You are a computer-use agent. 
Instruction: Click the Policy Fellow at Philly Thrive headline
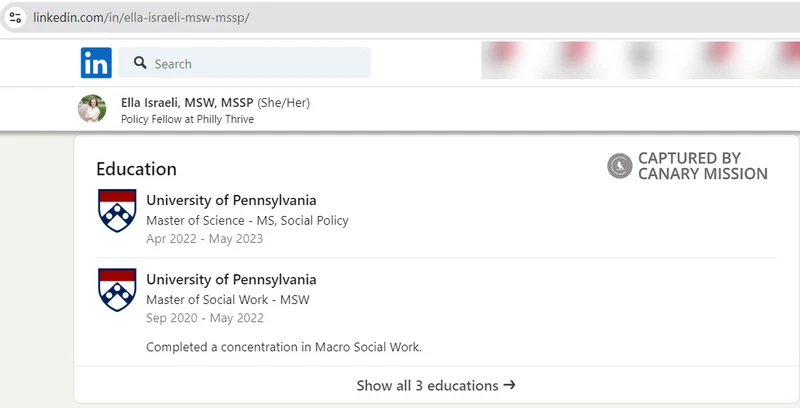[187, 119]
